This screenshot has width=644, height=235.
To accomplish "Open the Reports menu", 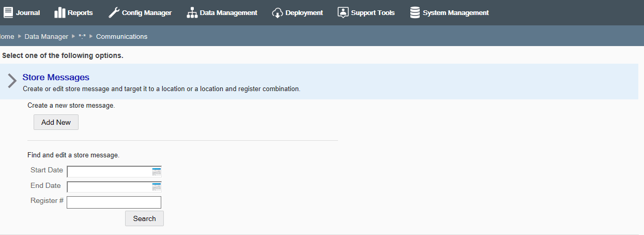I will pos(73,12).
